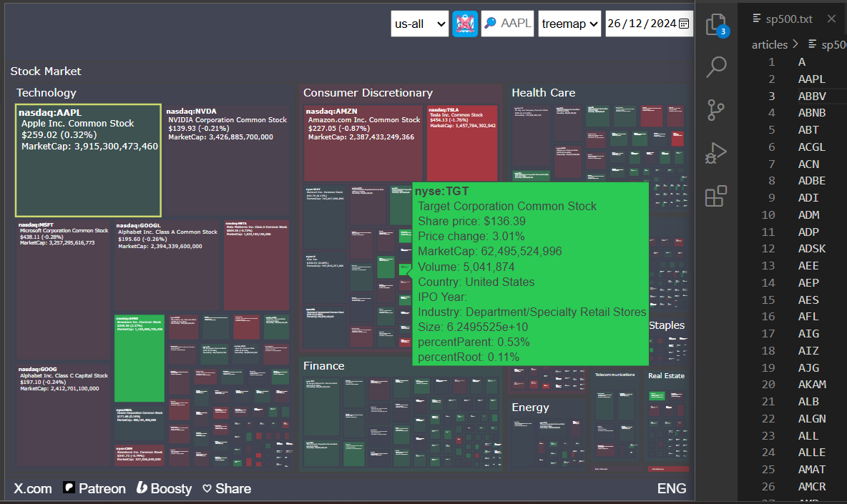Click the CSV export icon
This screenshot has height=504, width=847.
pyautogui.click(x=464, y=24)
